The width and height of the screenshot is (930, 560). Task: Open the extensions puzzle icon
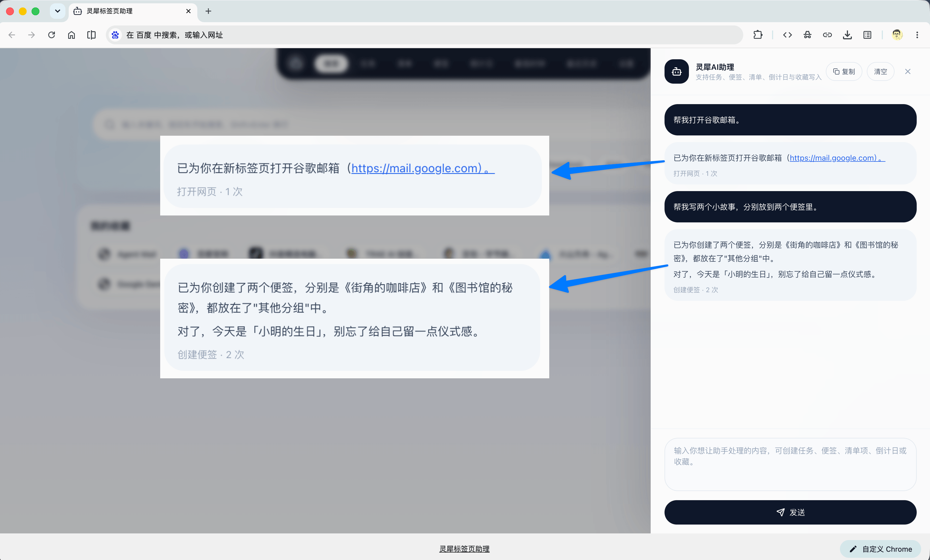pyautogui.click(x=758, y=35)
